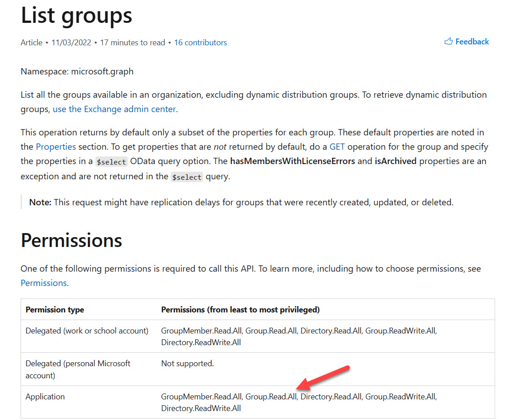The height and width of the screenshot is (420, 509).
Task: Click the Application permission type cell
Action: click(x=45, y=397)
